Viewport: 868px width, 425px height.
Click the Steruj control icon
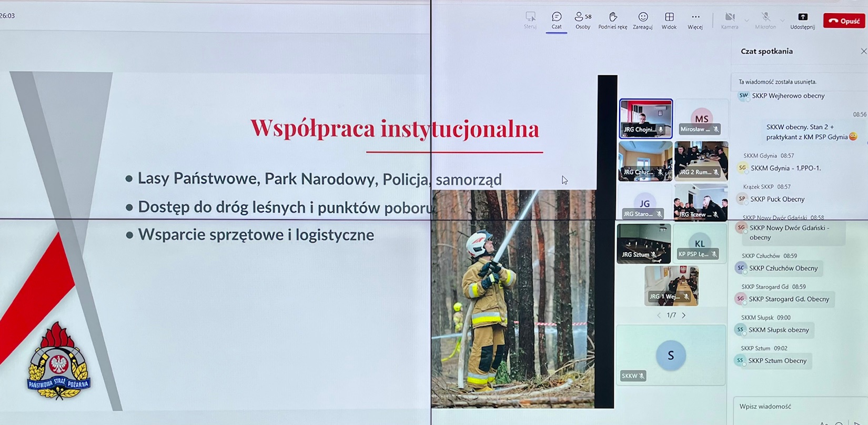[x=530, y=20]
